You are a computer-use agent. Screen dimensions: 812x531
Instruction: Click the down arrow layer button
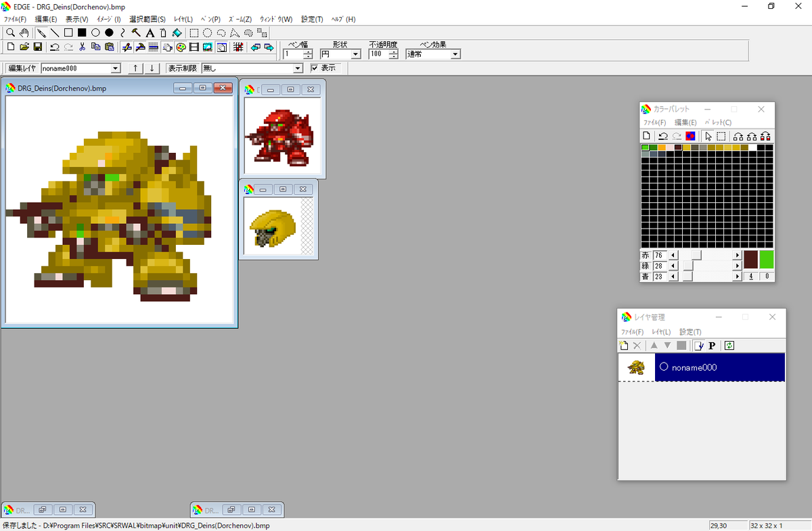click(153, 68)
